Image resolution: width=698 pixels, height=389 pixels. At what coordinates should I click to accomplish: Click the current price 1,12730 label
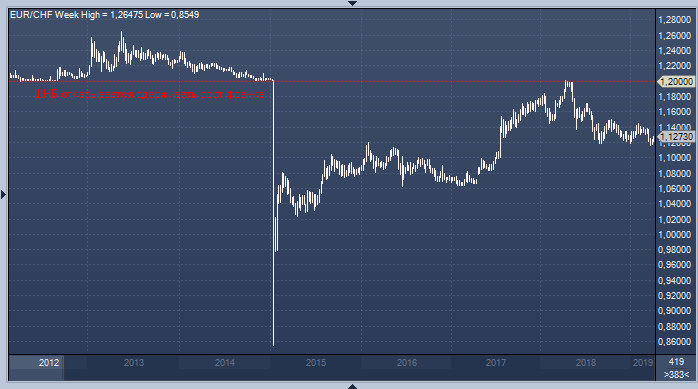(x=676, y=137)
